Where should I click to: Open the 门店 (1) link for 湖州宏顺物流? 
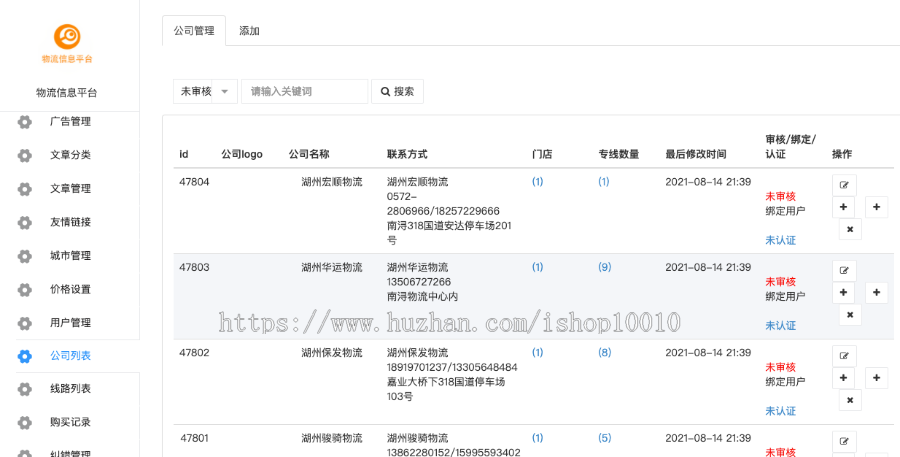pos(537,182)
